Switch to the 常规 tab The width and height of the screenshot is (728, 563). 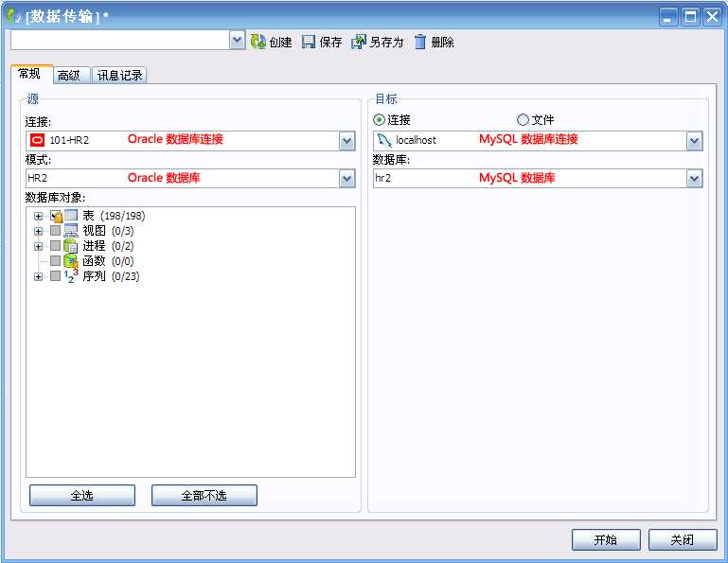click(x=29, y=74)
